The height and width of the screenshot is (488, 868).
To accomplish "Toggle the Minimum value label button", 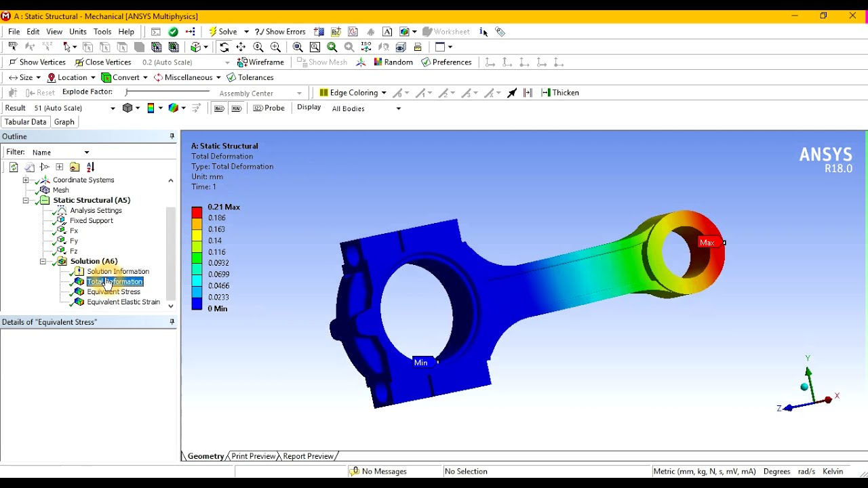I will click(x=236, y=108).
